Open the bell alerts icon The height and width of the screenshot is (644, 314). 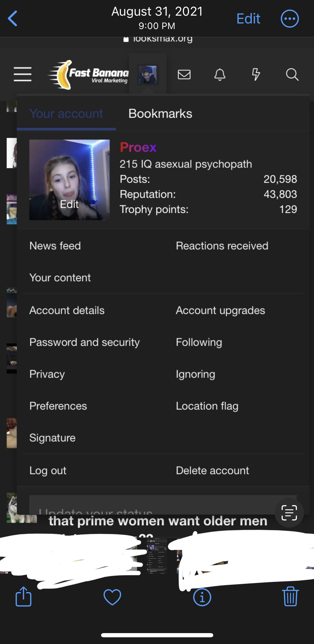coord(220,74)
